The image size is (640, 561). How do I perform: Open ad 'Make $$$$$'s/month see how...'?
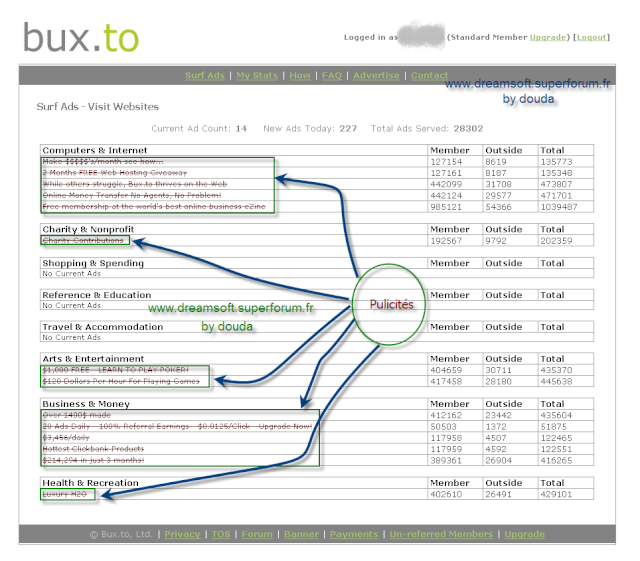(103, 161)
